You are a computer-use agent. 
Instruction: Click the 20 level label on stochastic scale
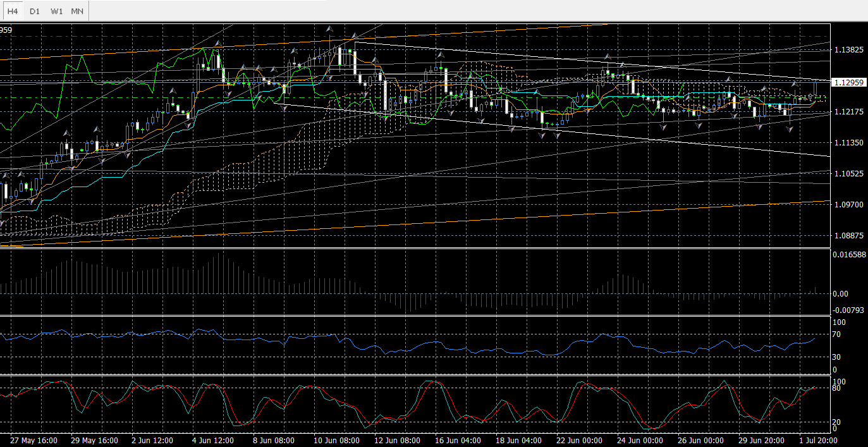tap(835, 422)
